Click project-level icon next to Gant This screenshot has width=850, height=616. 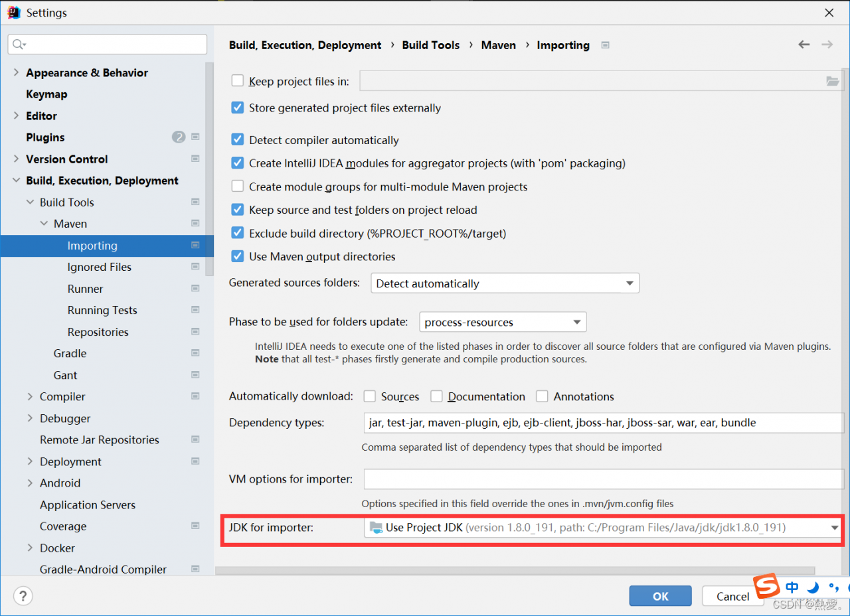pos(195,375)
